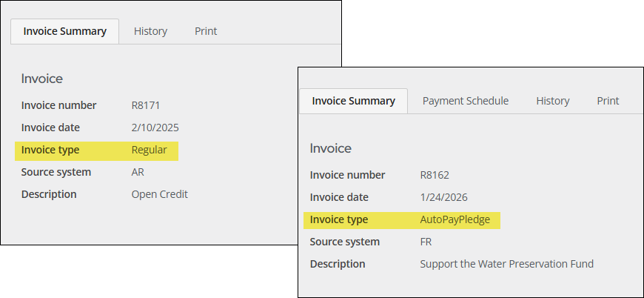Click invoice number value R8171
This screenshot has width=644, height=298.
pos(145,105)
